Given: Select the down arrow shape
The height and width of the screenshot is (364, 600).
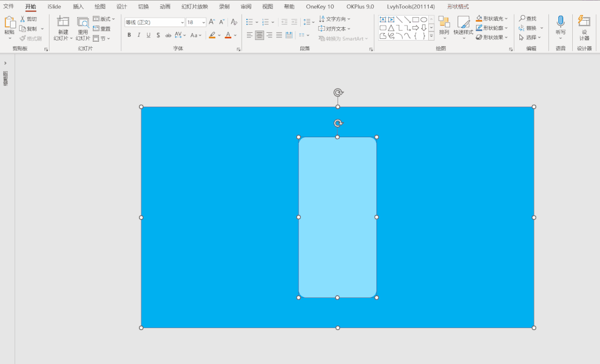Looking at the screenshot, I should (424, 28).
